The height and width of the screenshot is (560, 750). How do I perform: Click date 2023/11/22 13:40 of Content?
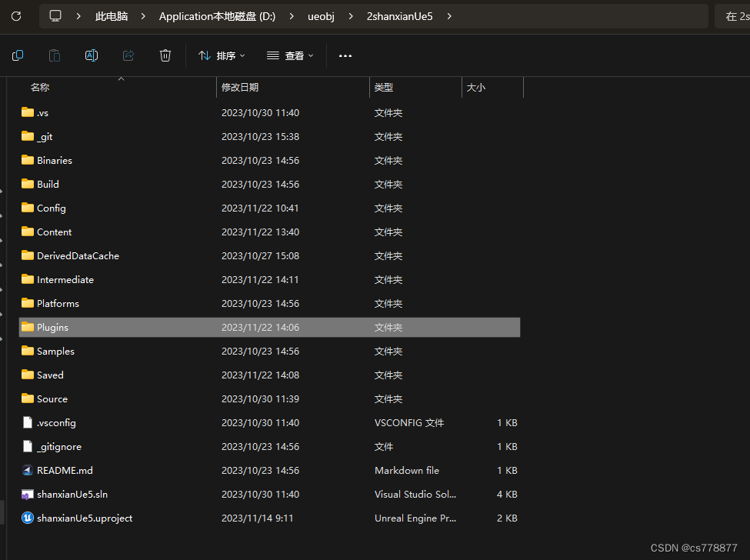[260, 232]
